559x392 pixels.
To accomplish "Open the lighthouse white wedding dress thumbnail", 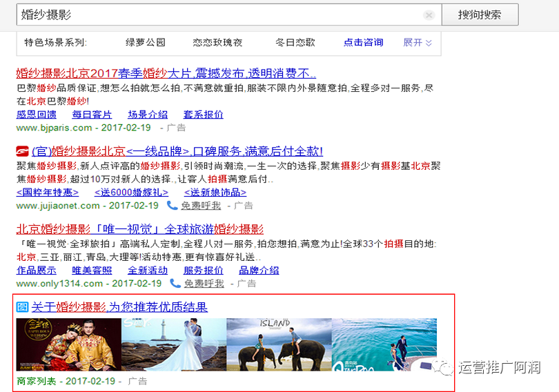I will click(174, 344).
